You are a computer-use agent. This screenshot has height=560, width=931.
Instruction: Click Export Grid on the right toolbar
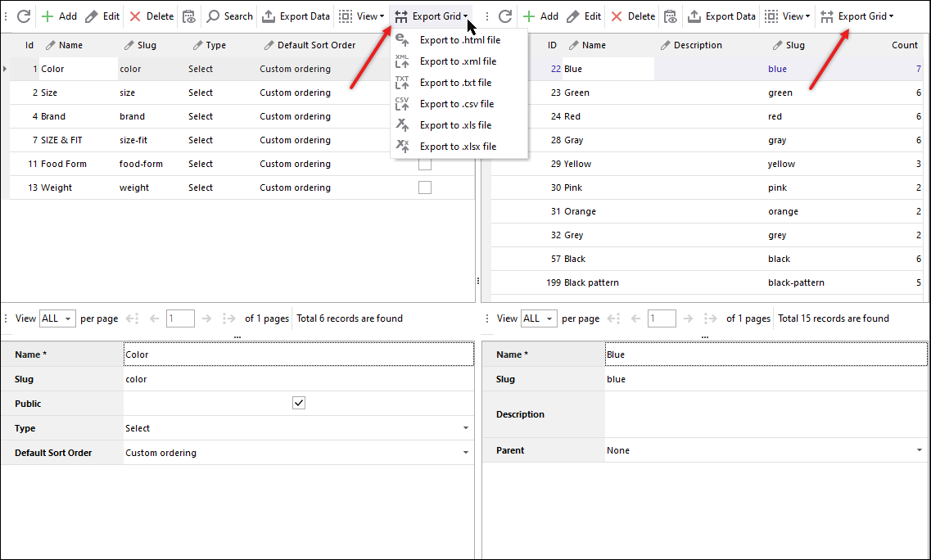(x=856, y=16)
